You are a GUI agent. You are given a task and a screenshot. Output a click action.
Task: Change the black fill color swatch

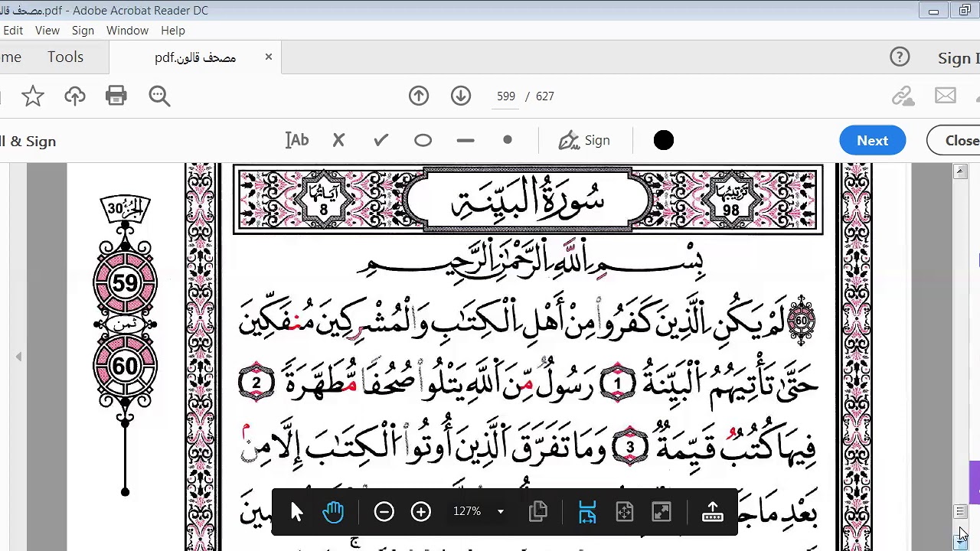pos(664,140)
